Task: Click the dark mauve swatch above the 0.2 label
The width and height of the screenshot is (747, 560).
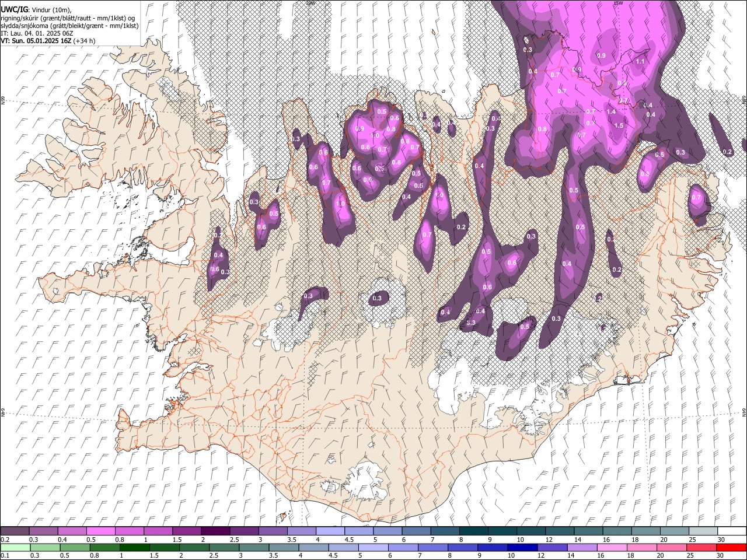Action: (x=15, y=531)
